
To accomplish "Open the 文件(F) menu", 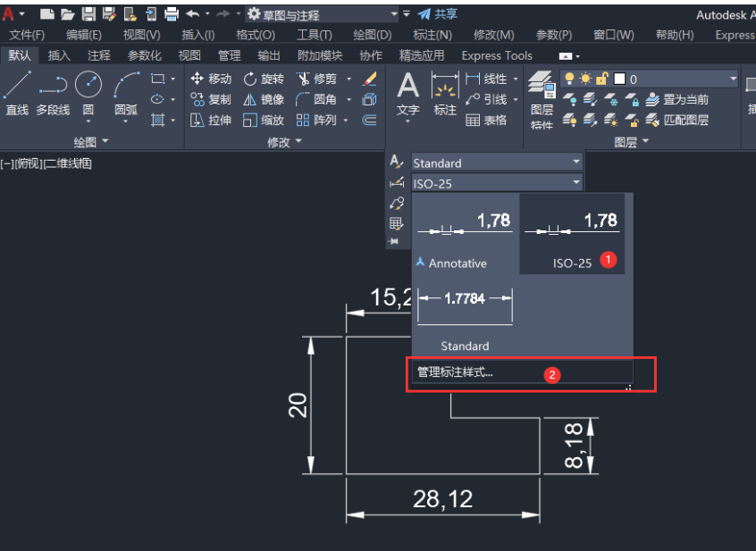I will 27,35.
